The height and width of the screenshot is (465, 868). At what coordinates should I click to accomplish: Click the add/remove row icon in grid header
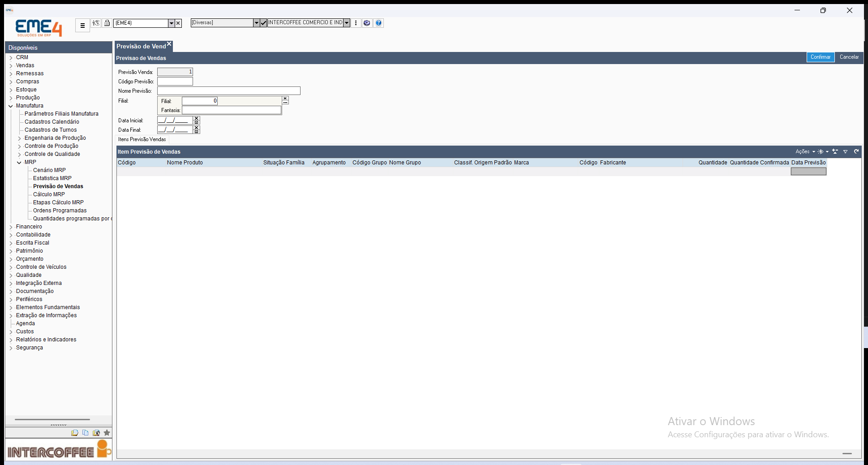[835, 151]
